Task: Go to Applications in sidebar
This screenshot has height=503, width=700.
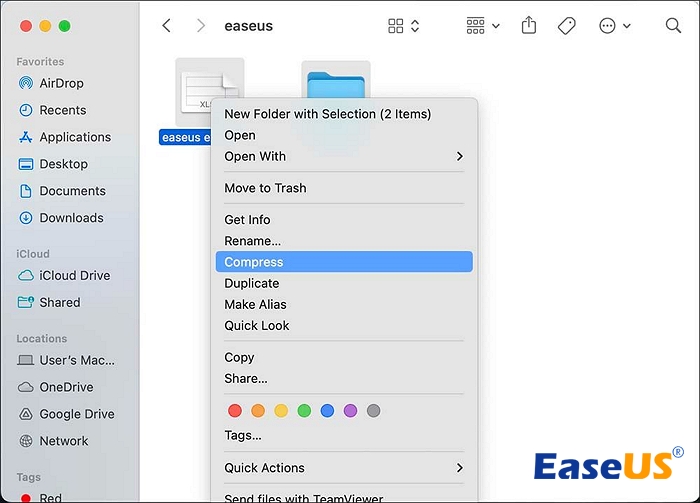Action: [x=74, y=137]
